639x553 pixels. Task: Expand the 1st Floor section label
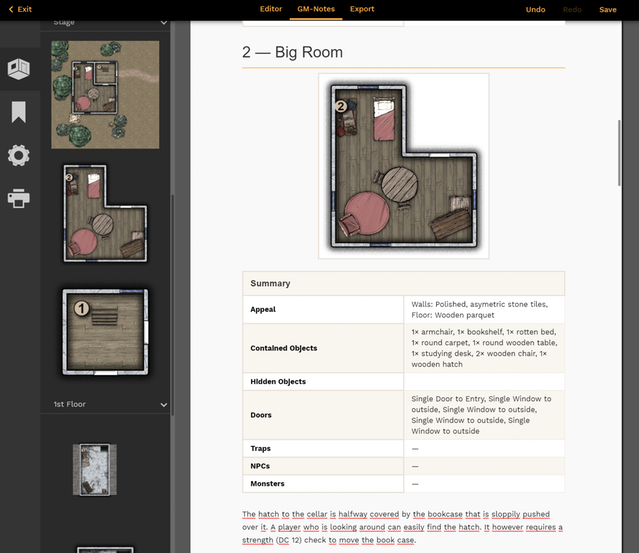[70, 404]
